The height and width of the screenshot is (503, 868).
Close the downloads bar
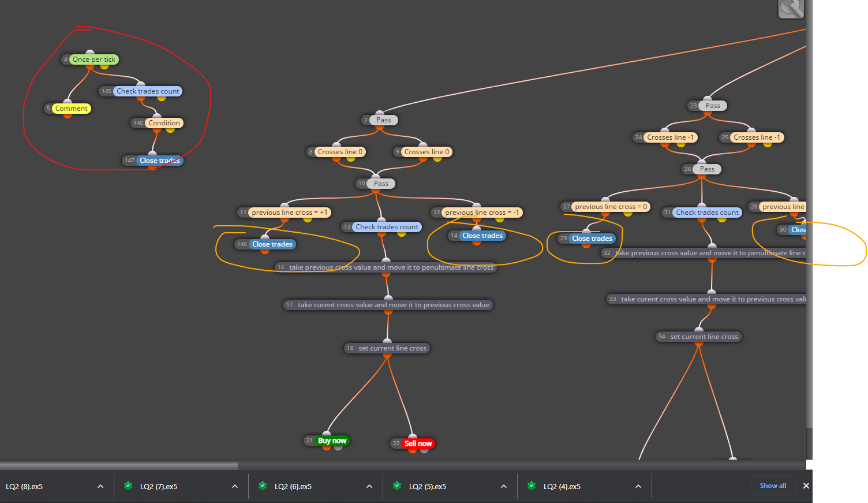806,486
